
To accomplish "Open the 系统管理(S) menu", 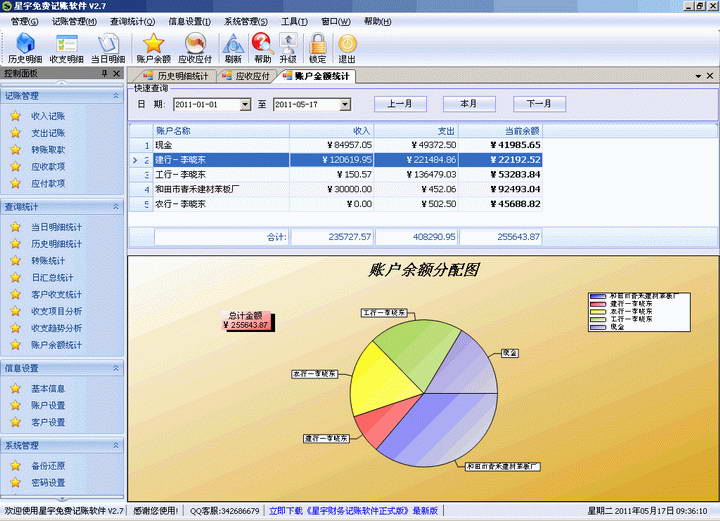I will [x=246, y=21].
